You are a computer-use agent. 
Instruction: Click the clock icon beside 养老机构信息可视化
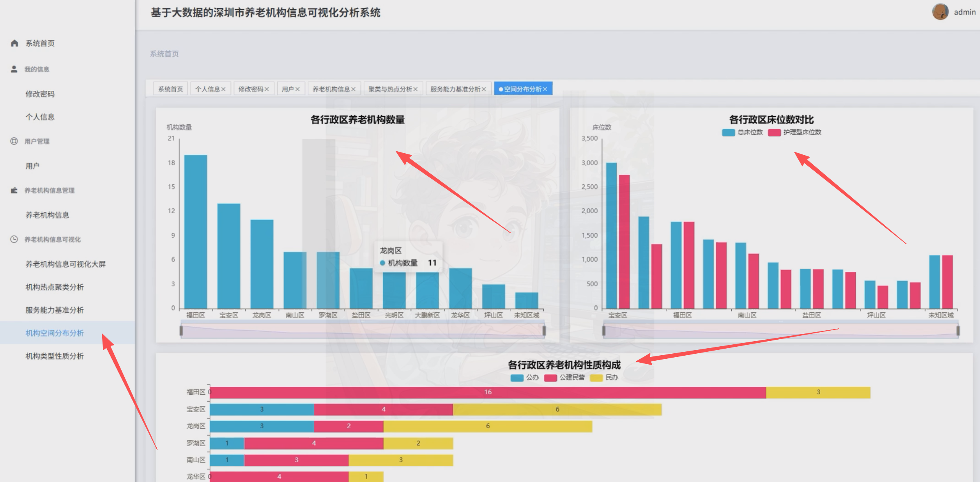(14, 239)
